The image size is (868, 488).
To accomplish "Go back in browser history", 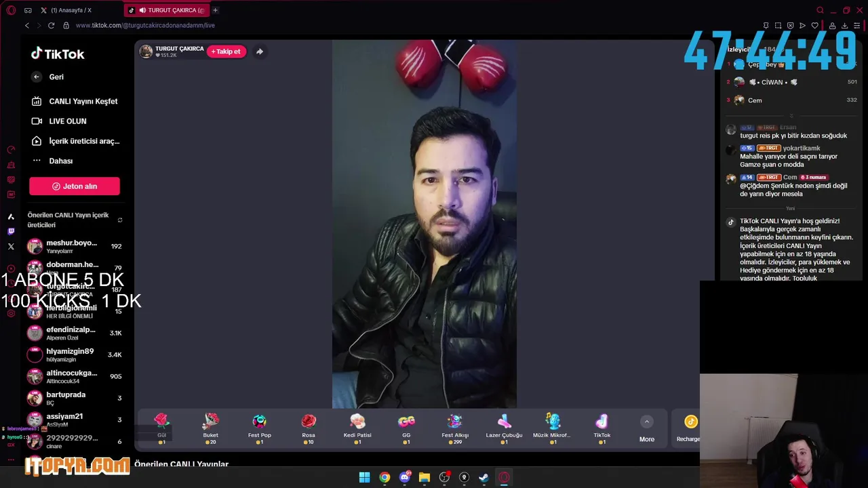I will (x=27, y=25).
